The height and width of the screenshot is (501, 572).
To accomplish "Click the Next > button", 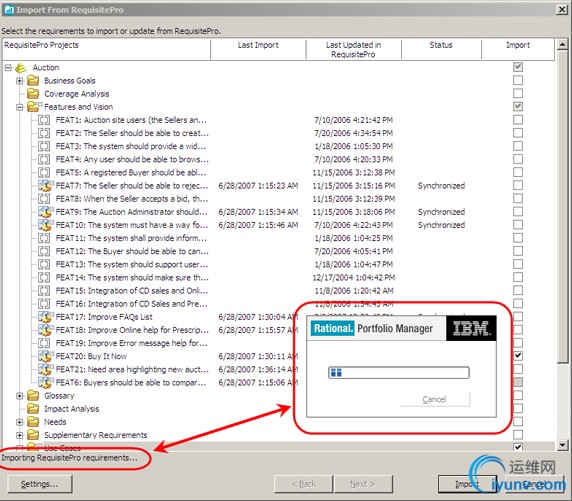I will 363,484.
